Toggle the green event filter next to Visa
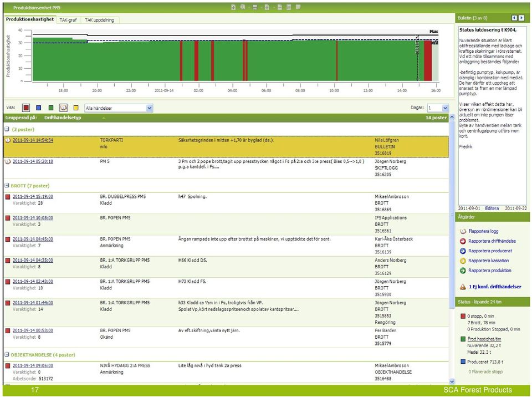 [x=51, y=108]
